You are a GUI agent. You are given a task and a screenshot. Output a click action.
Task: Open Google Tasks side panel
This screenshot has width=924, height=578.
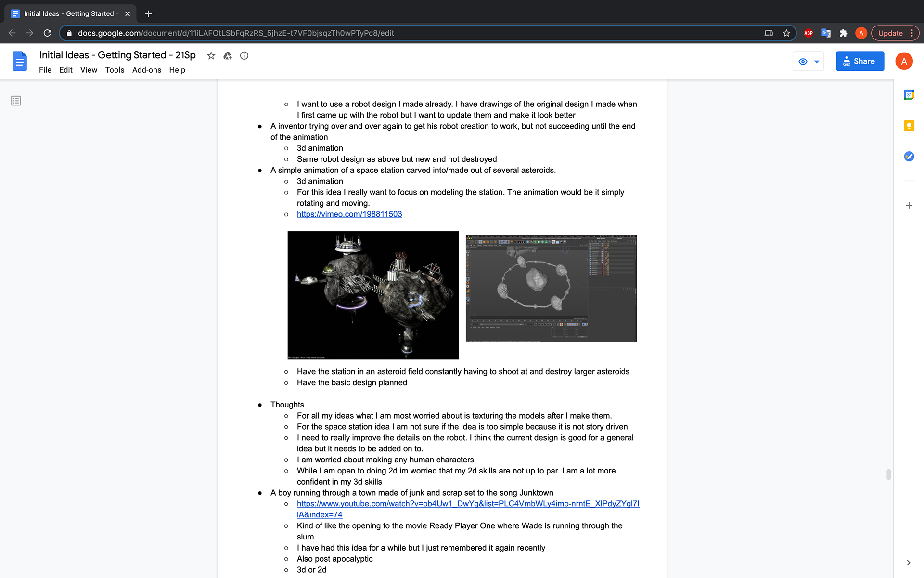click(909, 157)
